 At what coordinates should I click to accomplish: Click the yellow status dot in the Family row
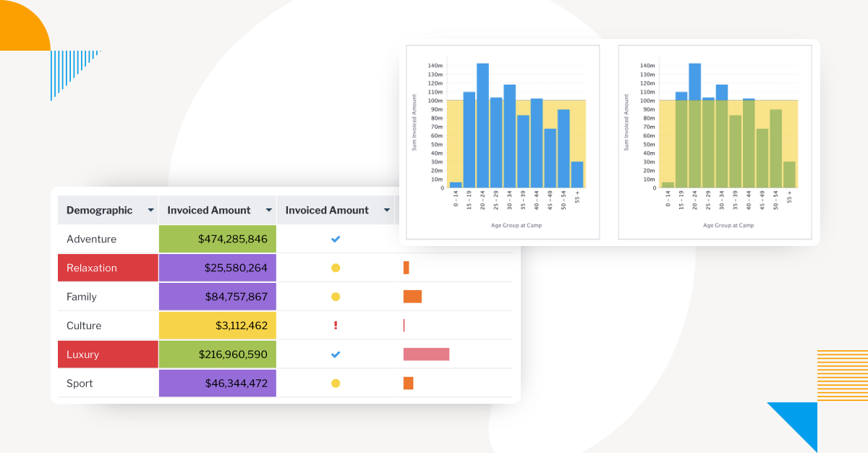pos(336,297)
